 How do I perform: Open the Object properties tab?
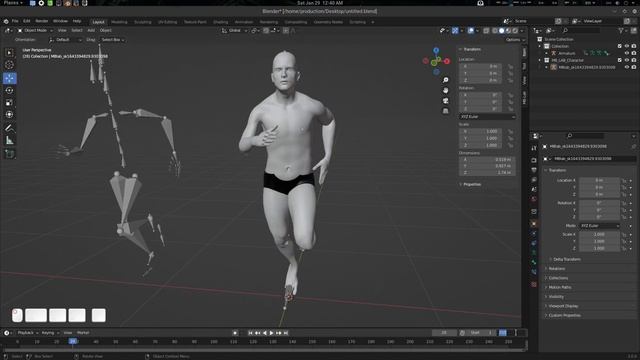534,224
